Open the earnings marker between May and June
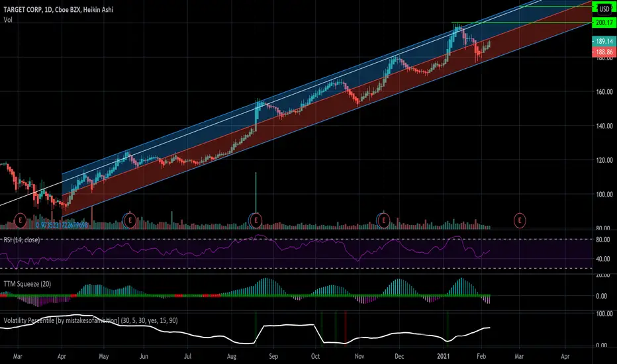This screenshot has height=364, width=617. pos(130,221)
